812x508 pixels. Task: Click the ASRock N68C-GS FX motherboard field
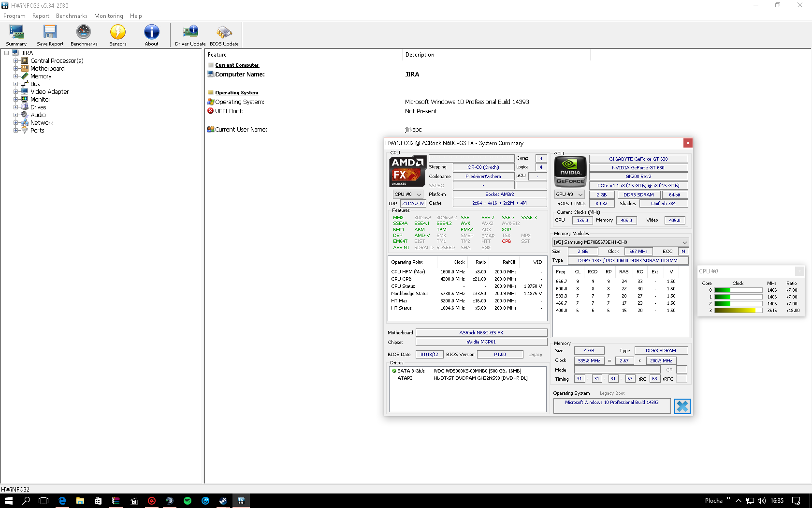[x=481, y=333]
